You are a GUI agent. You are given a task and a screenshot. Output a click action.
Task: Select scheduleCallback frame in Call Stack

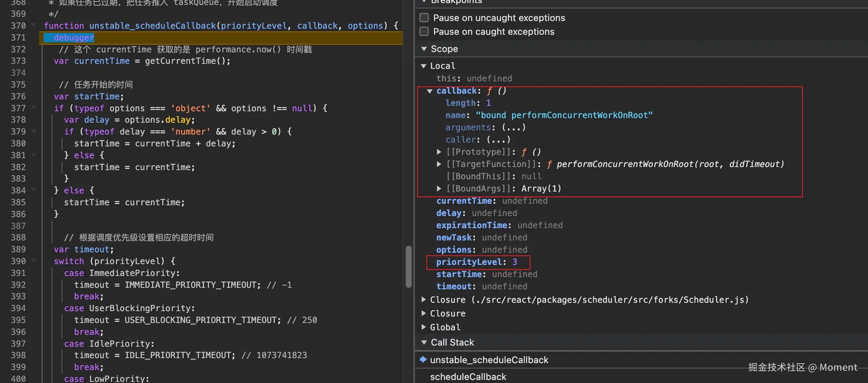pos(468,377)
